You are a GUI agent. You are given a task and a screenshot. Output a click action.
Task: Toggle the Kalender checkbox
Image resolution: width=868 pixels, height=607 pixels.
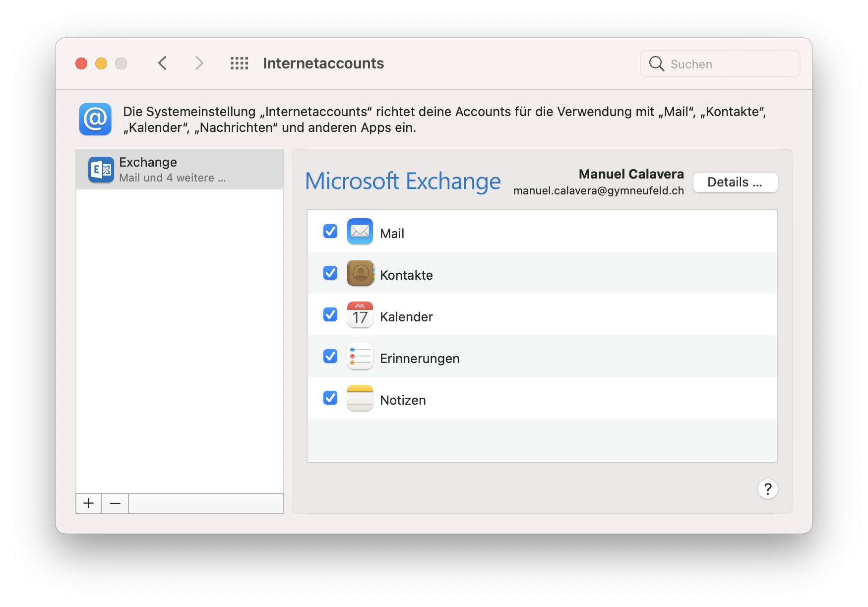point(330,315)
